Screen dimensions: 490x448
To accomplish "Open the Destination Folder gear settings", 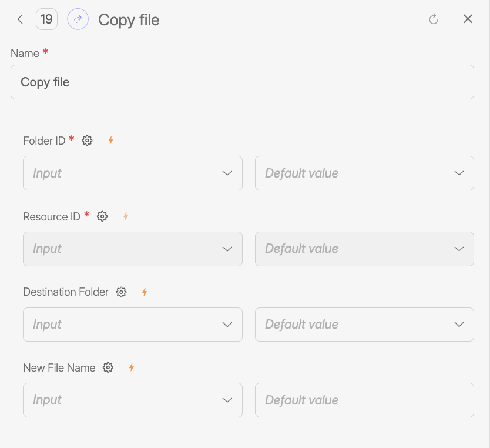I will pos(121,292).
